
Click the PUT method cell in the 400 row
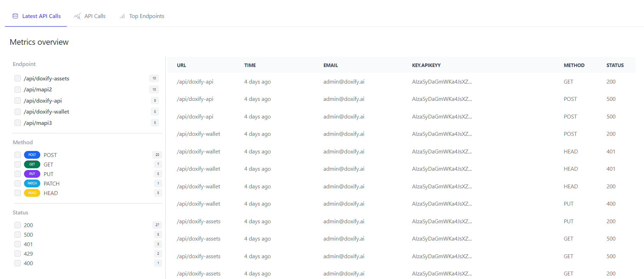(x=569, y=204)
